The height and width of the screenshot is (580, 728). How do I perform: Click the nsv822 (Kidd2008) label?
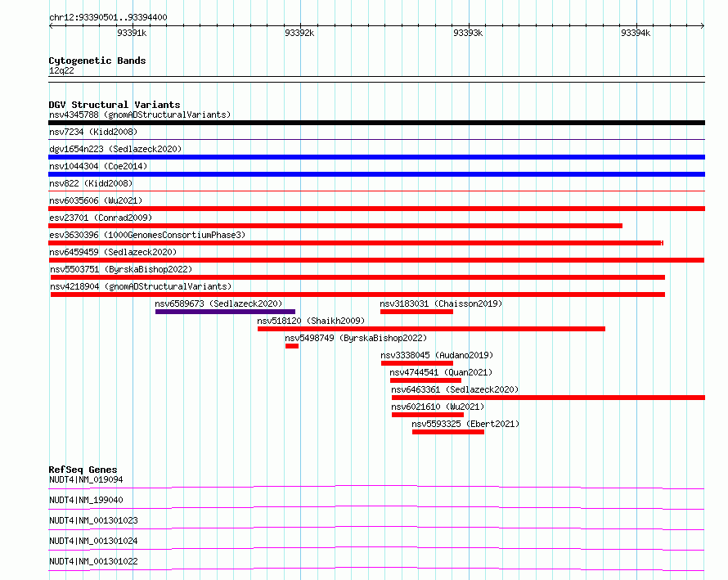click(91, 183)
